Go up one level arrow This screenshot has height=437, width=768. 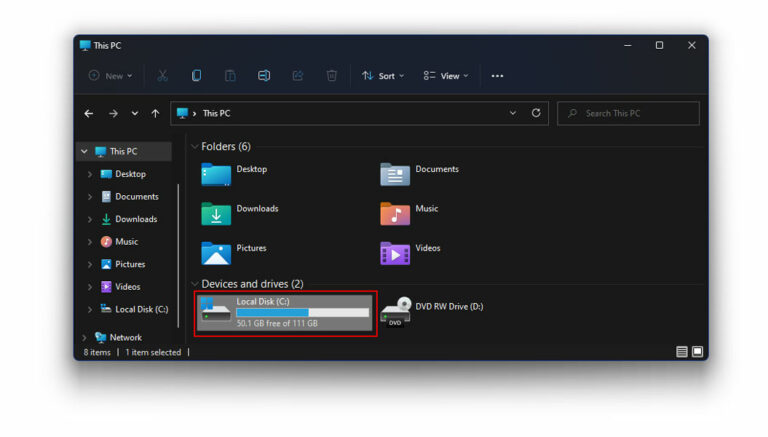coord(155,114)
